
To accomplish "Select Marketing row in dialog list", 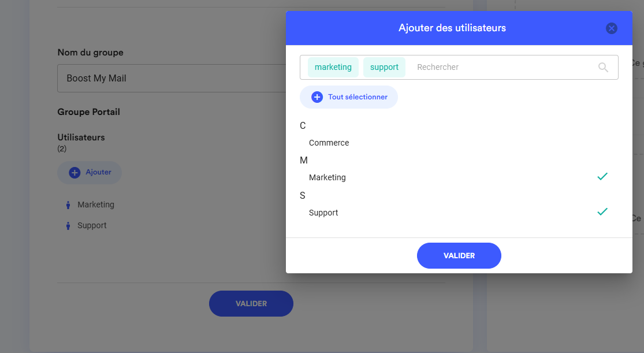I will pos(327,177).
